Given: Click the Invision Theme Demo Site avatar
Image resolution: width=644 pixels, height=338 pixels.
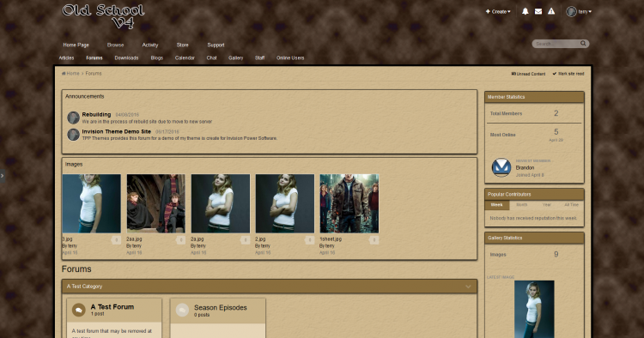Looking at the screenshot, I should [x=73, y=135].
